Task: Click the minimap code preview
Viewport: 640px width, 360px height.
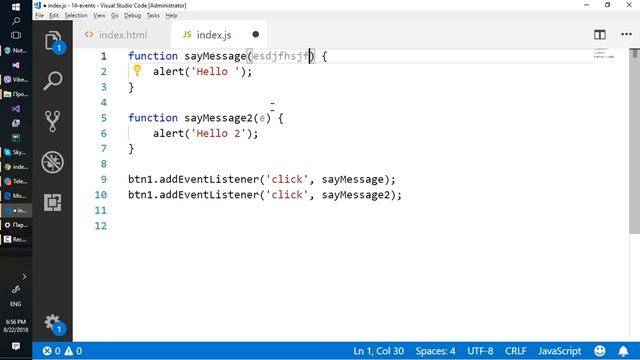Action: pos(604,53)
